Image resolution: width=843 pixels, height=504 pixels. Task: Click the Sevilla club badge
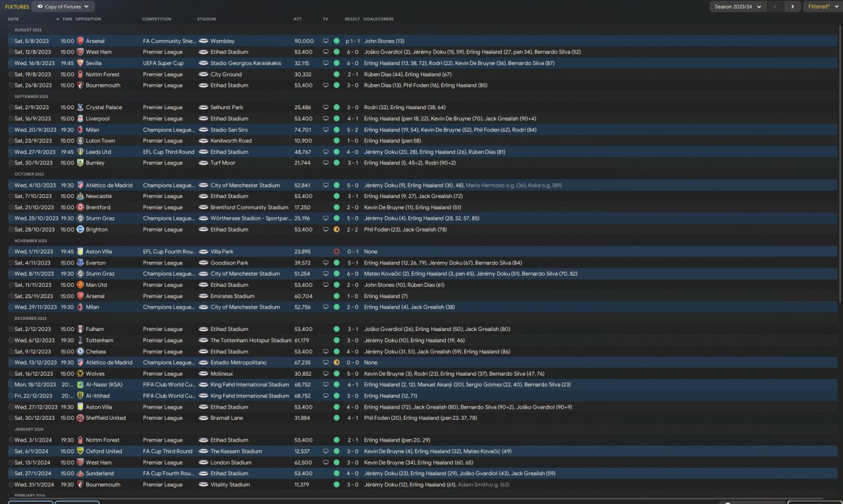click(x=80, y=63)
